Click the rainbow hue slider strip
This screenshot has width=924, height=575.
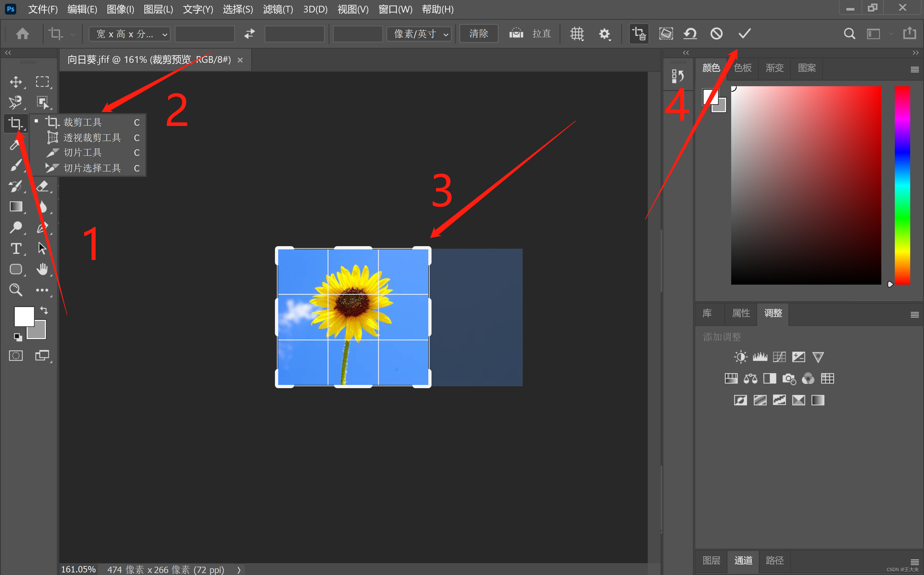click(x=902, y=185)
